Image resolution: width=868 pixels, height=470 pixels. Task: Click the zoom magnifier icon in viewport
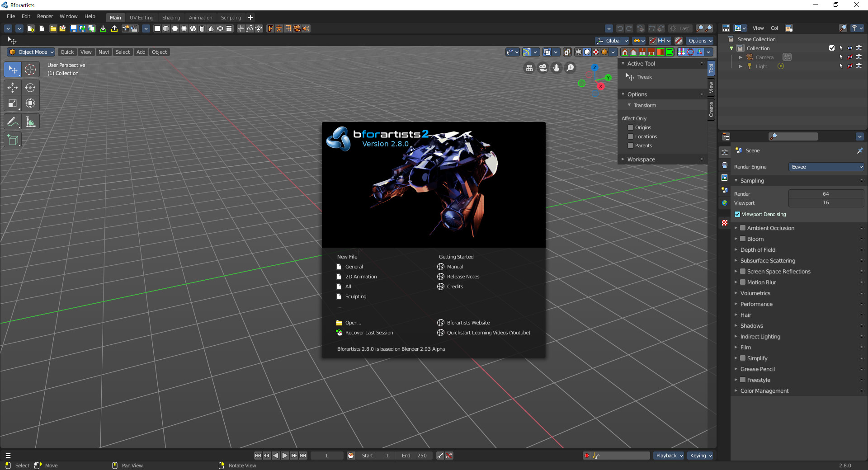[571, 68]
